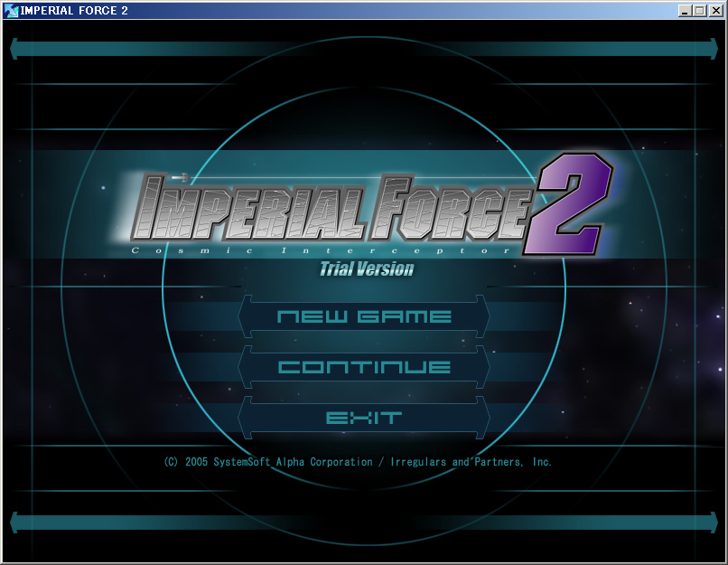Image resolution: width=728 pixels, height=565 pixels.
Task: Minimize the Imperial Force 2 window
Action: [685, 11]
